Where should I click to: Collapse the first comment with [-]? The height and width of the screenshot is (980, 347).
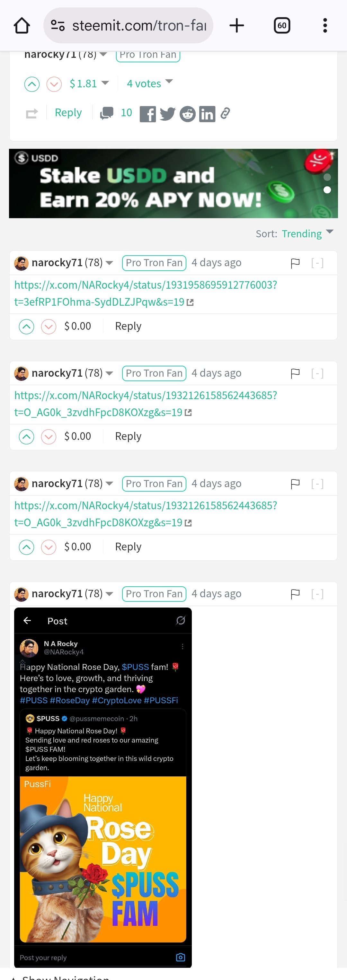tap(317, 263)
